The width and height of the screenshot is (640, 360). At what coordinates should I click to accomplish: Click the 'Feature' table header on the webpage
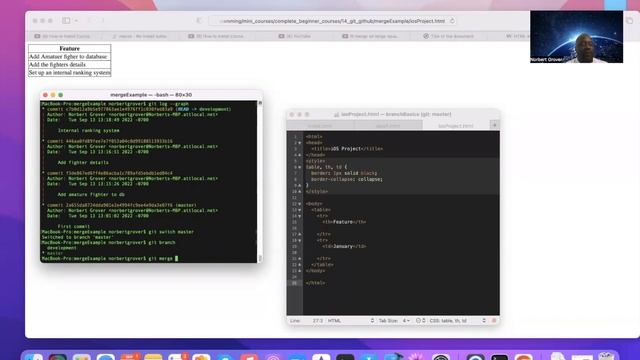click(x=69, y=49)
